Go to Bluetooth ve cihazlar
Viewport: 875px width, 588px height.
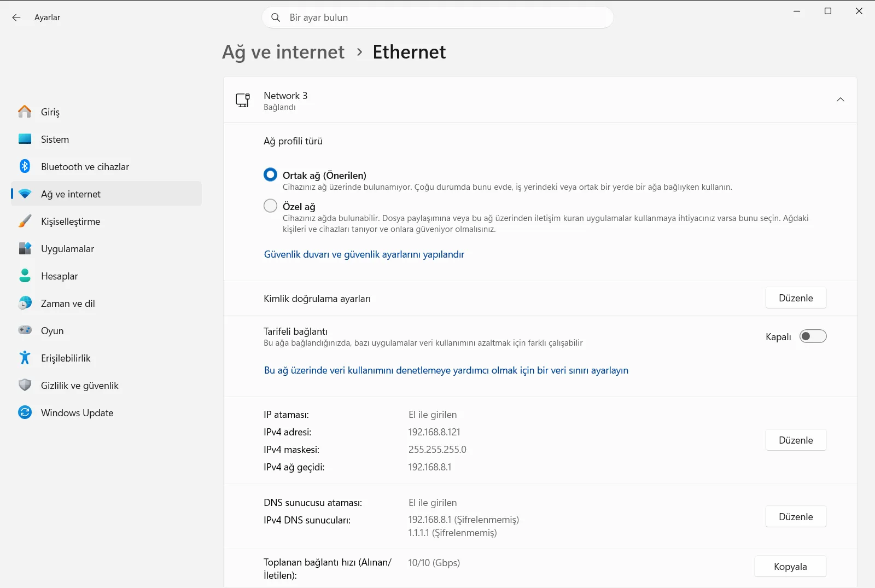click(x=107, y=166)
